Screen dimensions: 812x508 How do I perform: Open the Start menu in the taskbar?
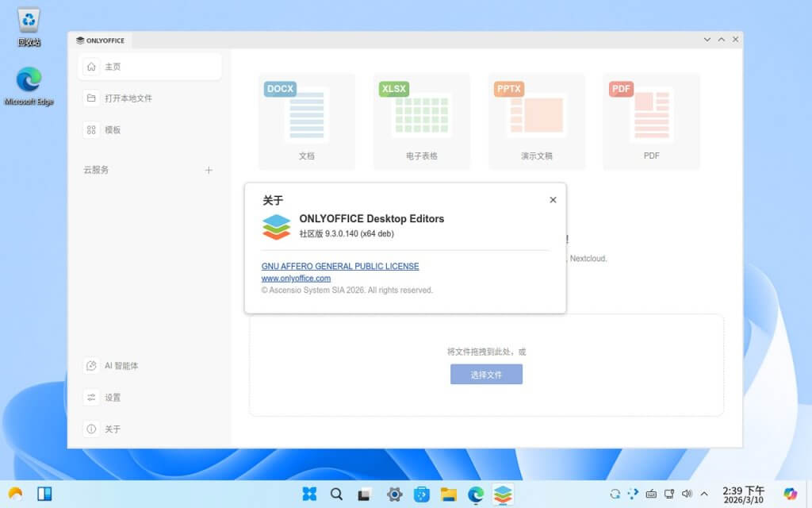pos(309,494)
